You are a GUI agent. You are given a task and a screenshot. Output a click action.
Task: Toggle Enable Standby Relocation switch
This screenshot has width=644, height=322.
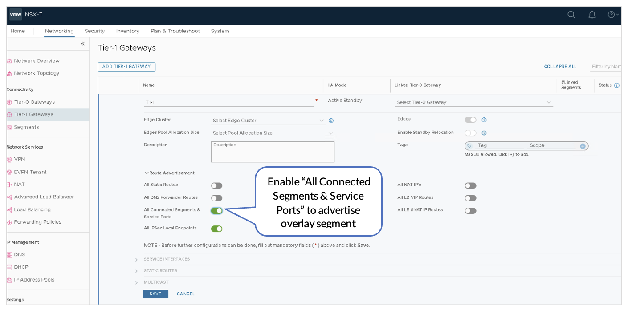tap(470, 133)
